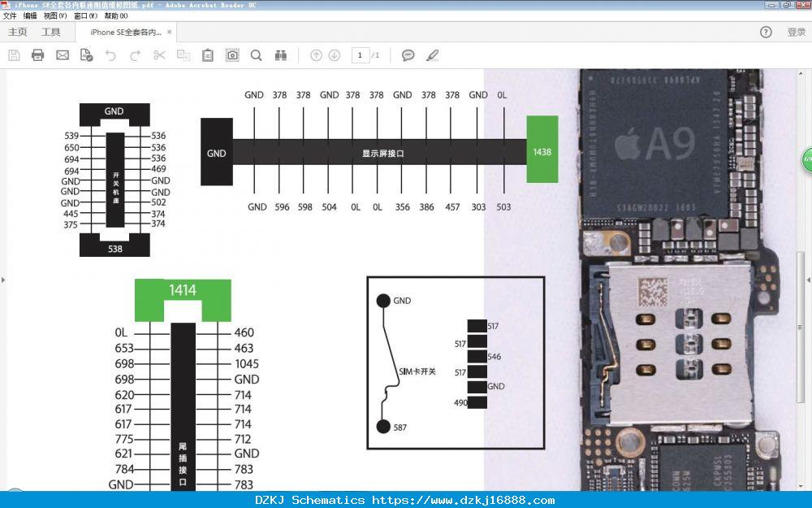Click the vertical scrollbar thumb

(800, 327)
